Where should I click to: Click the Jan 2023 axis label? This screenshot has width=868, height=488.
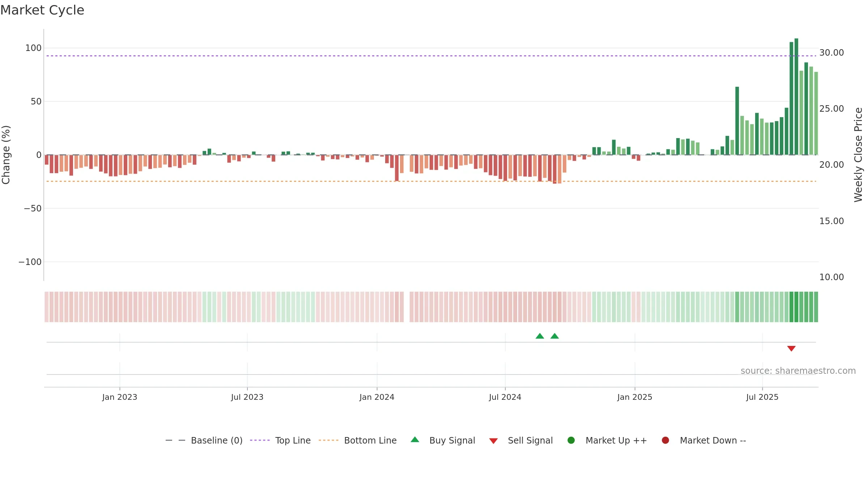pos(120,397)
